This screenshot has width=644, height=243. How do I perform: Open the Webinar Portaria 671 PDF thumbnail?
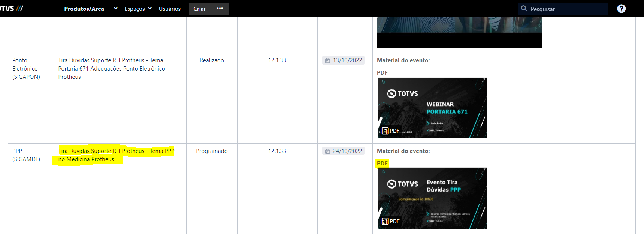432,108
